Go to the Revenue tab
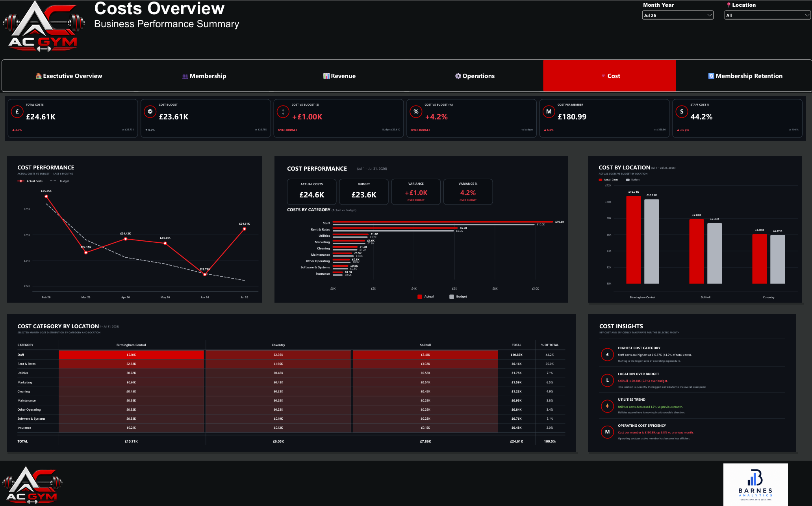Image resolution: width=812 pixels, height=506 pixels. coord(339,76)
